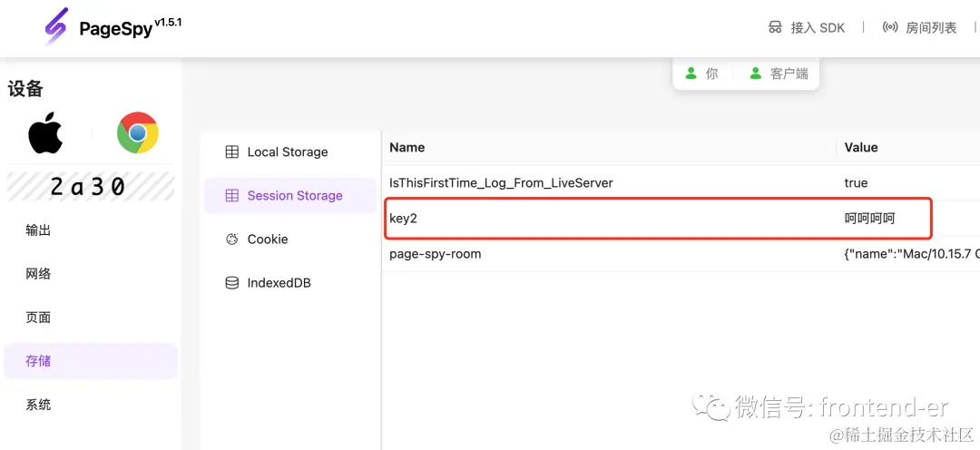This screenshot has width=980, height=450.
Task: Click the IndexedDB database icon
Action: click(x=232, y=283)
